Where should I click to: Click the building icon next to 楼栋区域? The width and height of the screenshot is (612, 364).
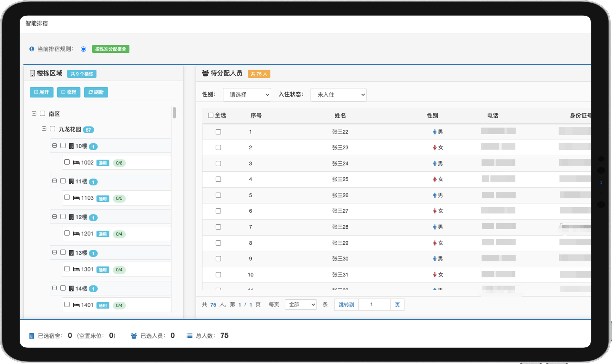pyautogui.click(x=32, y=73)
